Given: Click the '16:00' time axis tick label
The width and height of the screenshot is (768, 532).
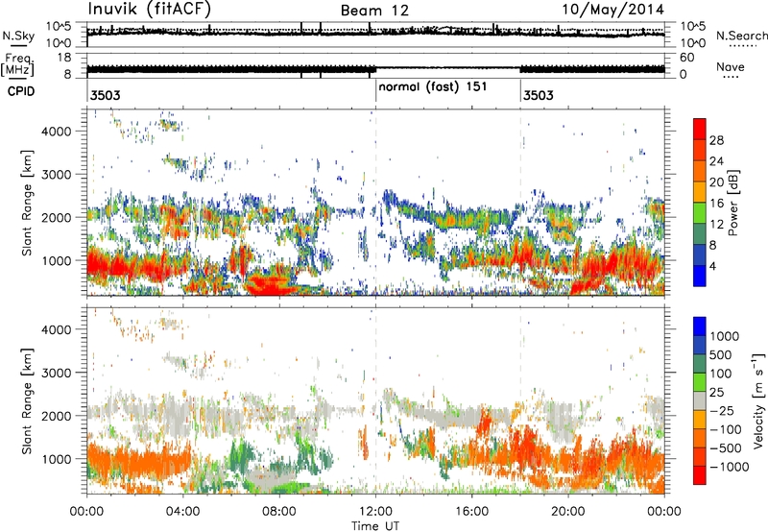Looking at the screenshot, I should (x=472, y=512).
